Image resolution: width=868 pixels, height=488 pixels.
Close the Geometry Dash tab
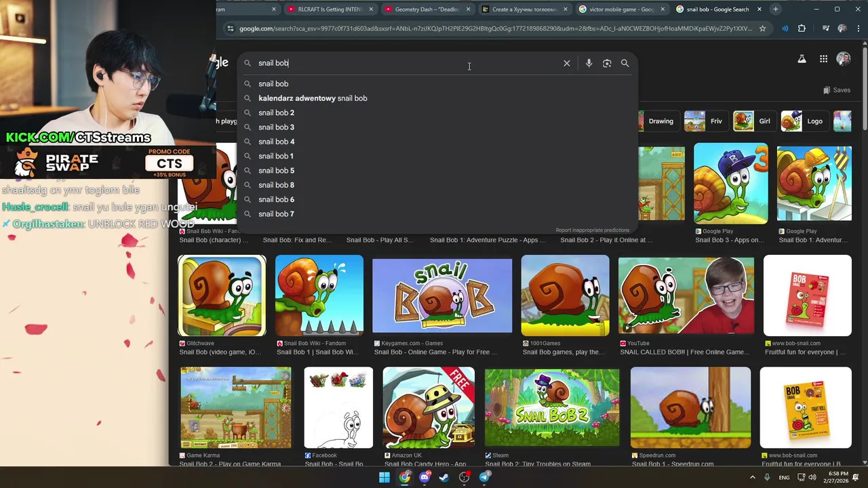(468, 9)
